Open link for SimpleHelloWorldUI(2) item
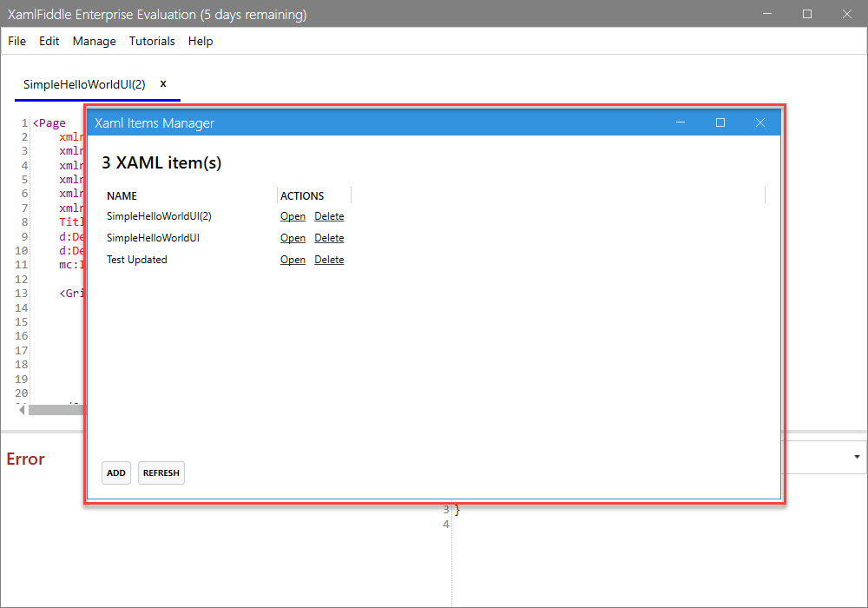The width and height of the screenshot is (868, 608). [x=293, y=216]
